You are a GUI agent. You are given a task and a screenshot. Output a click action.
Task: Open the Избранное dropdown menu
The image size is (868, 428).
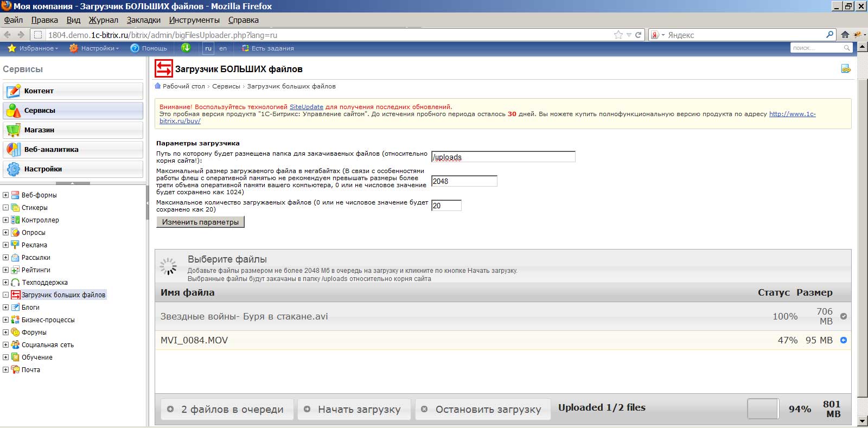coord(33,48)
